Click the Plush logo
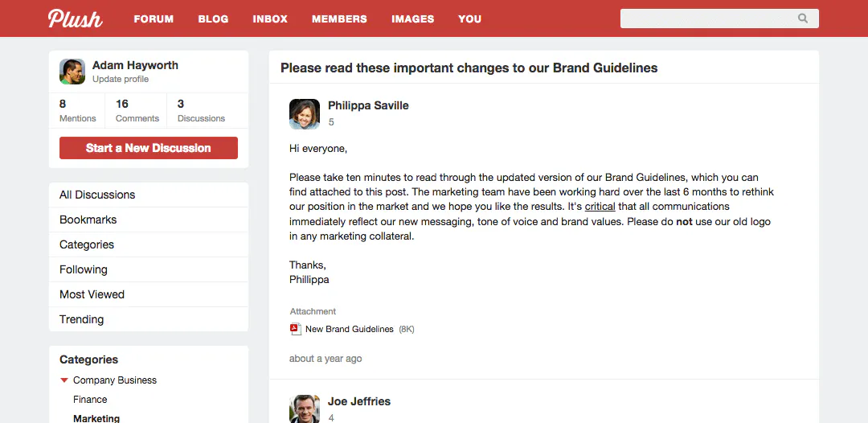The image size is (868, 423). point(76,18)
